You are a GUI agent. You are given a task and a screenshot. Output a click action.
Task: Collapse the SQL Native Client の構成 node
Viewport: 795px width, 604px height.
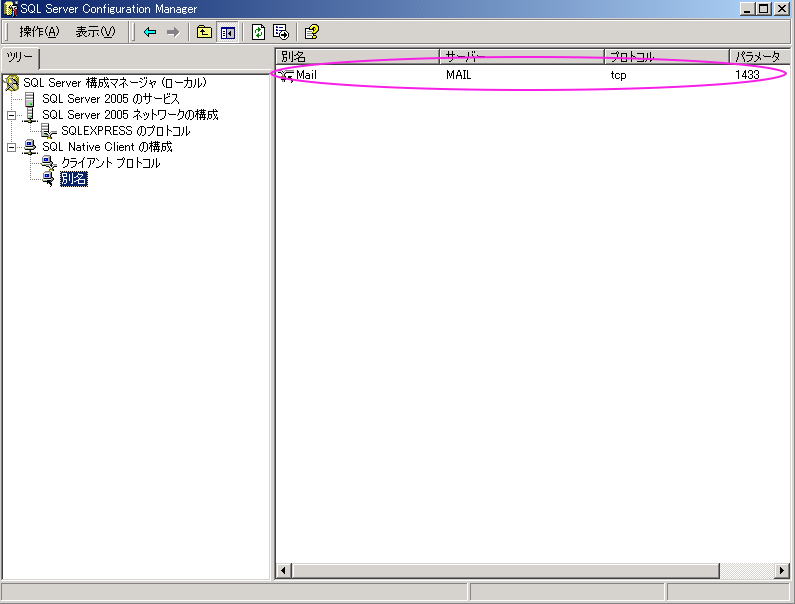coord(12,147)
